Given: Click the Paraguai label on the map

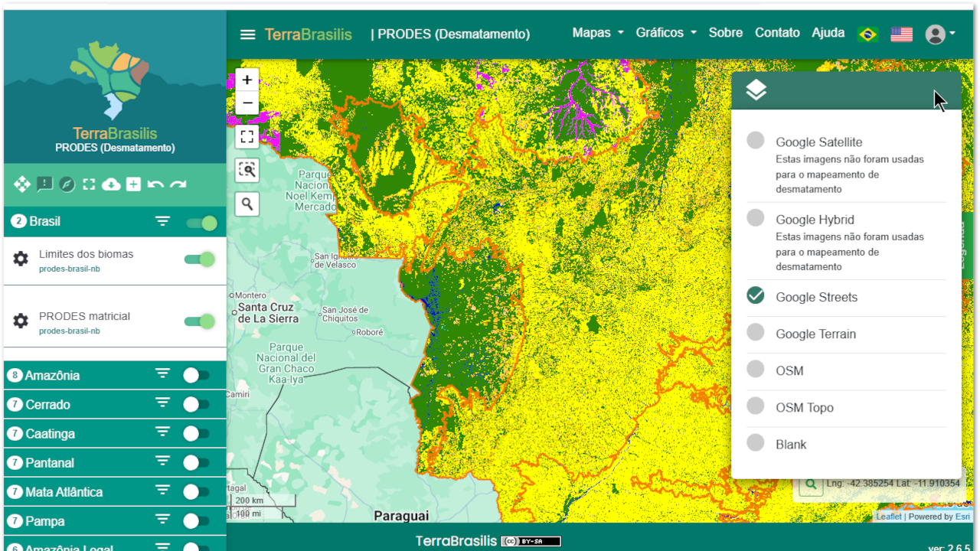Looking at the screenshot, I should click(401, 516).
